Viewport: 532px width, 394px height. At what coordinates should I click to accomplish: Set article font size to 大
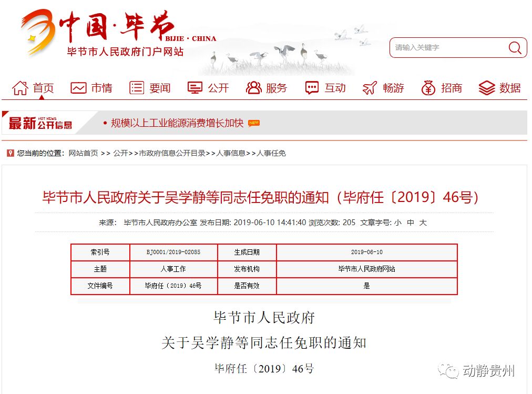point(423,223)
